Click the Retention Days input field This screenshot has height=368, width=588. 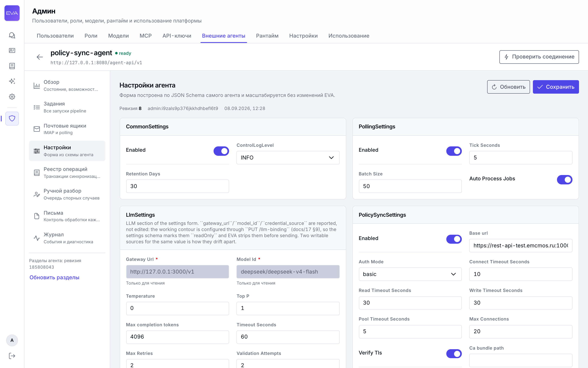177,186
